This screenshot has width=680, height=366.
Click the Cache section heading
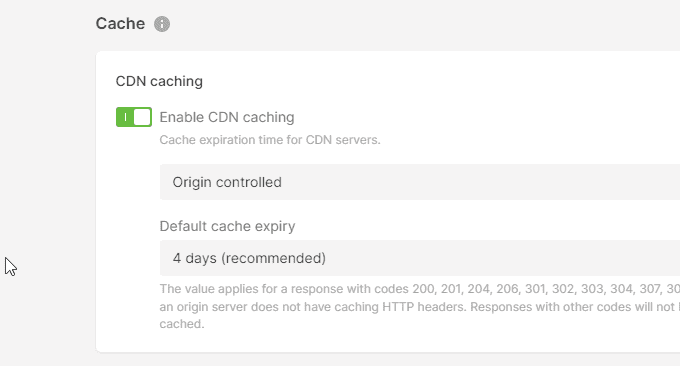120,23
